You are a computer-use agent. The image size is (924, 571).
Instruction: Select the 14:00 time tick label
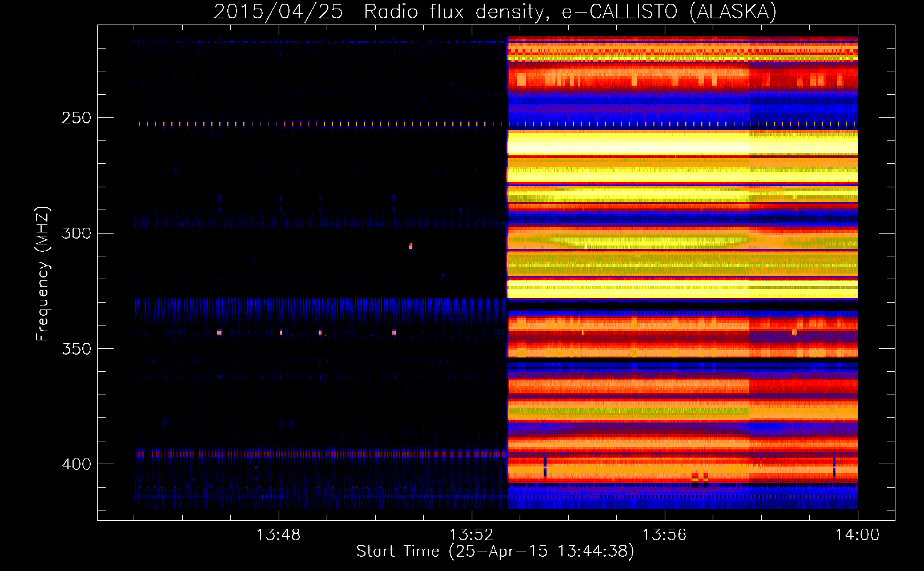click(857, 535)
